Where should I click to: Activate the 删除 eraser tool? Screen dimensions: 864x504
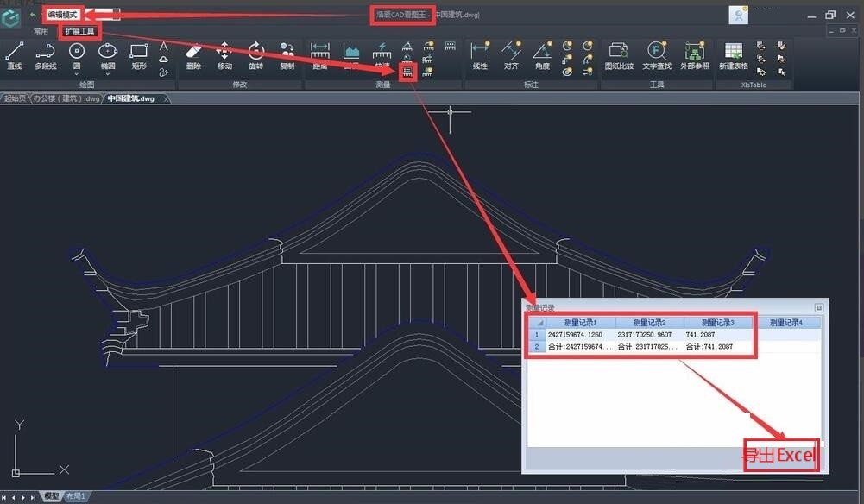(x=193, y=55)
